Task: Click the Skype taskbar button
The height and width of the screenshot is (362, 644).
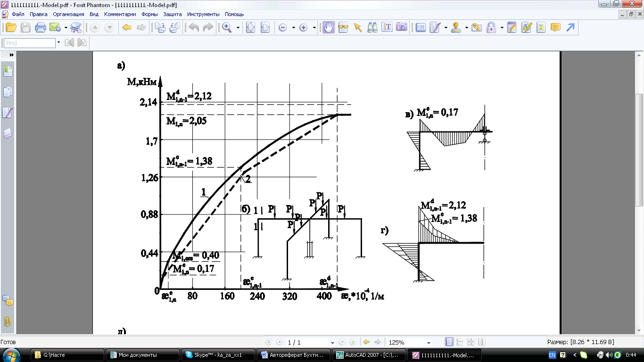Action: point(219,355)
